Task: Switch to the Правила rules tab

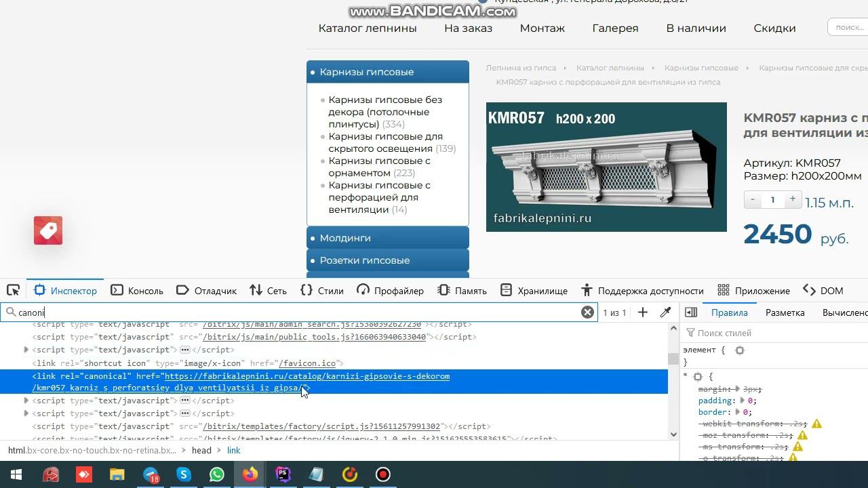Action: click(730, 312)
